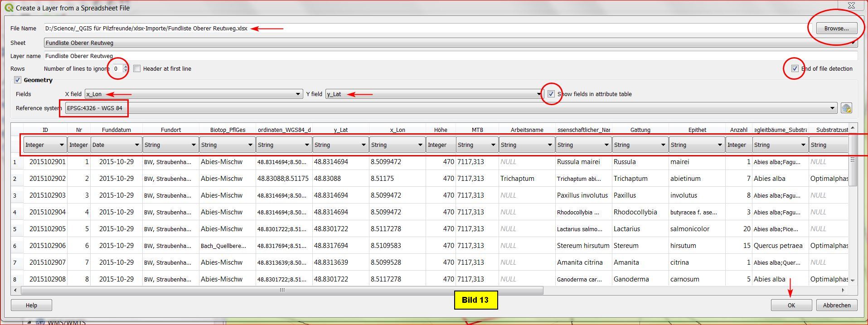Click the horizontal table scrollbar
Viewport: 868px width, 325px height.
tap(282, 290)
